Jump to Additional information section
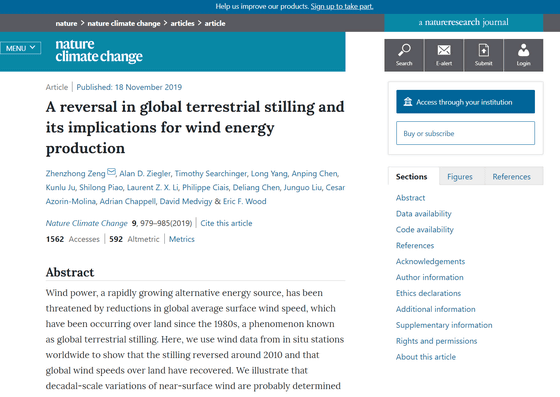Viewport: 560px width, 397px height. [x=436, y=309]
